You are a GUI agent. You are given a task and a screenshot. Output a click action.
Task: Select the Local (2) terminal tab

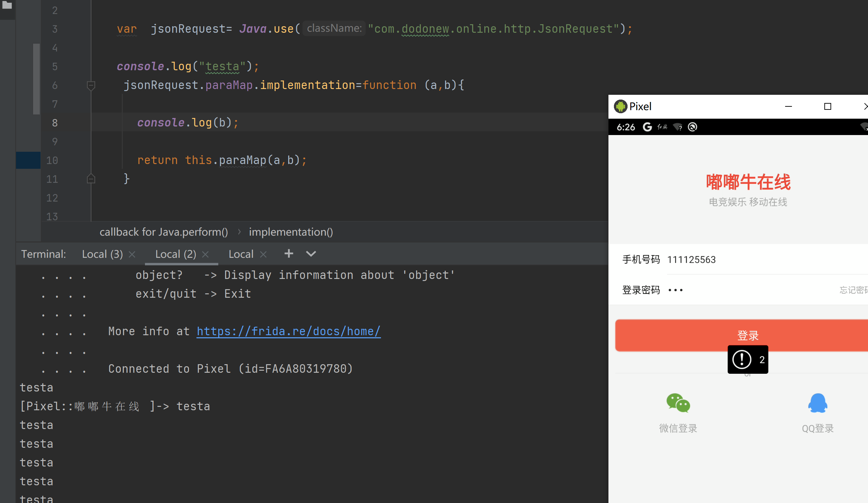pos(176,254)
